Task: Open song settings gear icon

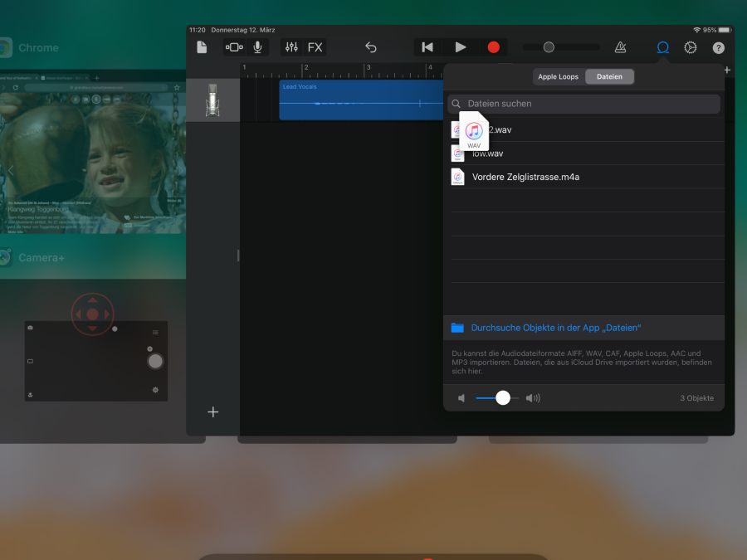Action: point(690,47)
